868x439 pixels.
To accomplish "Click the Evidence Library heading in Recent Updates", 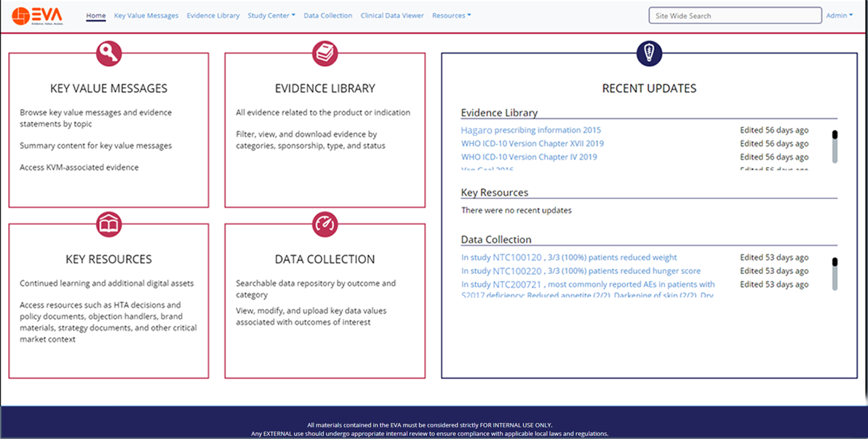I will pos(499,113).
